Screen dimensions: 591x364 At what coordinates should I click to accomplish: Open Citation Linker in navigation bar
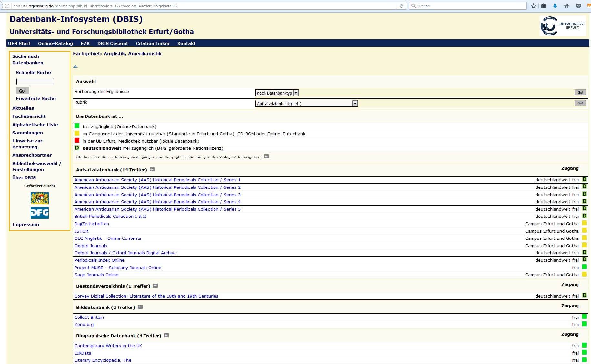(153, 43)
